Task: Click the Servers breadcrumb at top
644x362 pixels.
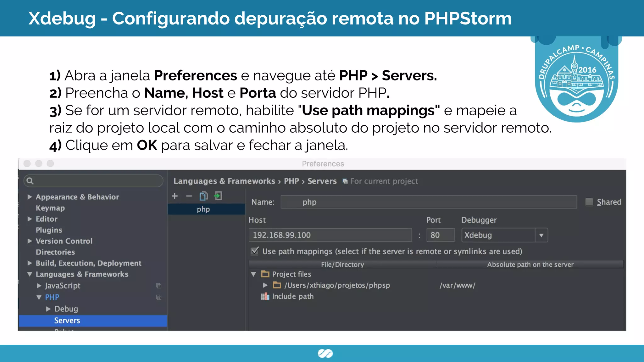Action: coord(322,181)
